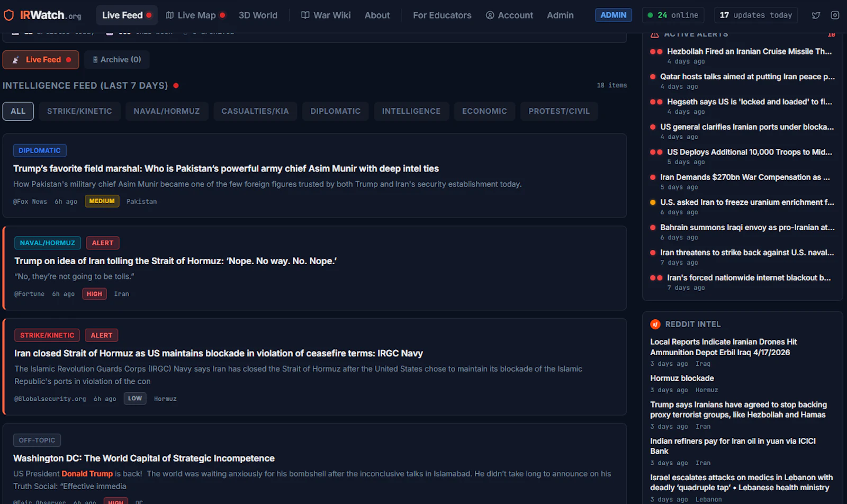
Task: Filter feed by DIPLOMATIC
Action: [x=336, y=111]
